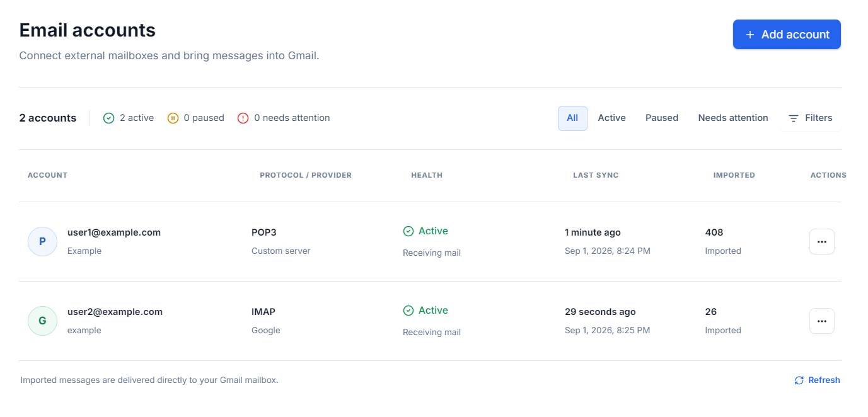Screen dimensions: 868x417
Task: Show only Paused accounts tab
Action: pos(662,118)
